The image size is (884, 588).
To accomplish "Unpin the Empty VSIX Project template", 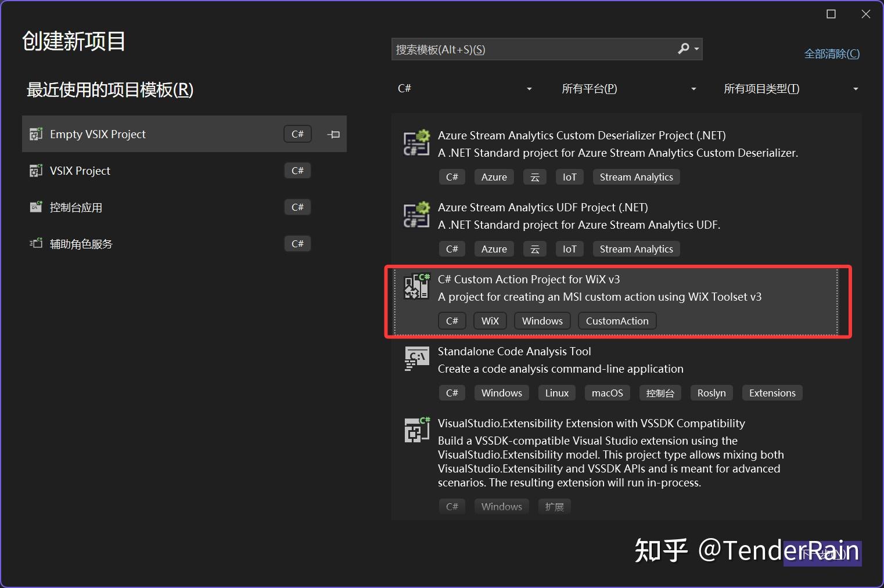I will (x=333, y=134).
